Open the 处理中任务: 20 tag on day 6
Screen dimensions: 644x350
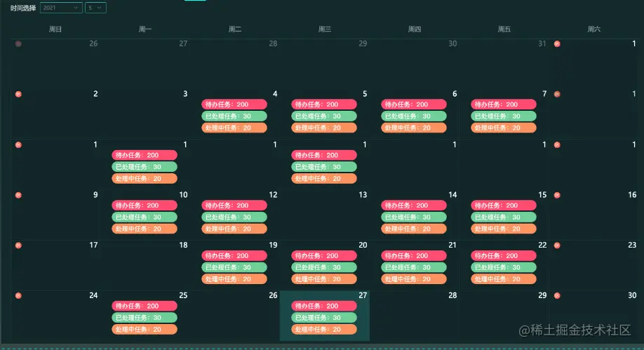click(x=414, y=128)
